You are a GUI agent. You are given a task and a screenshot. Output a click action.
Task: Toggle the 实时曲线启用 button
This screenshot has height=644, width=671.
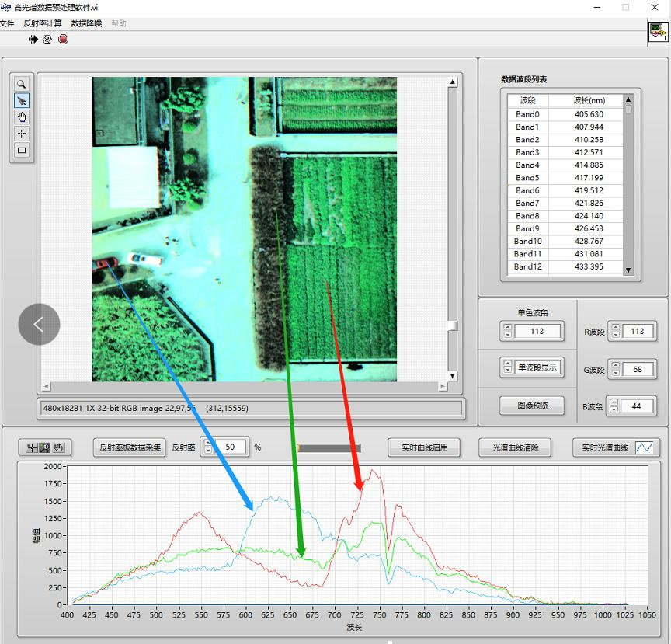(x=424, y=447)
